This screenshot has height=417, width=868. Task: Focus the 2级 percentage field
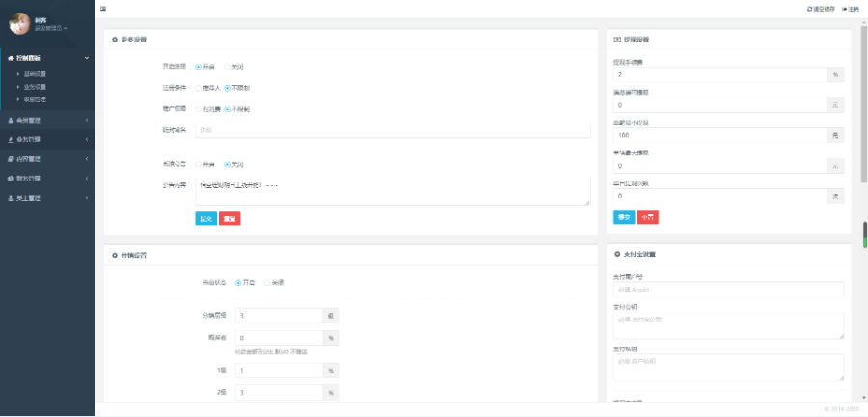pyautogui.click(x=279, y=392)
